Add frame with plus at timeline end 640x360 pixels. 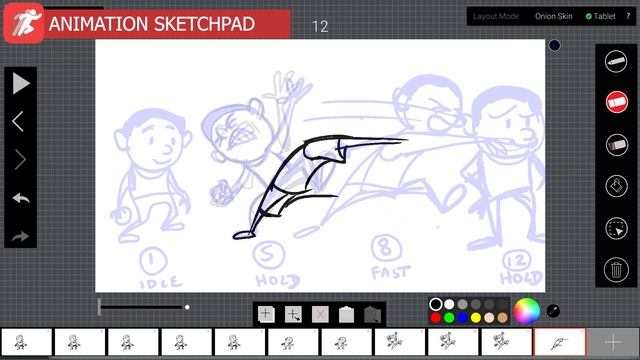[x=613, y=342]
